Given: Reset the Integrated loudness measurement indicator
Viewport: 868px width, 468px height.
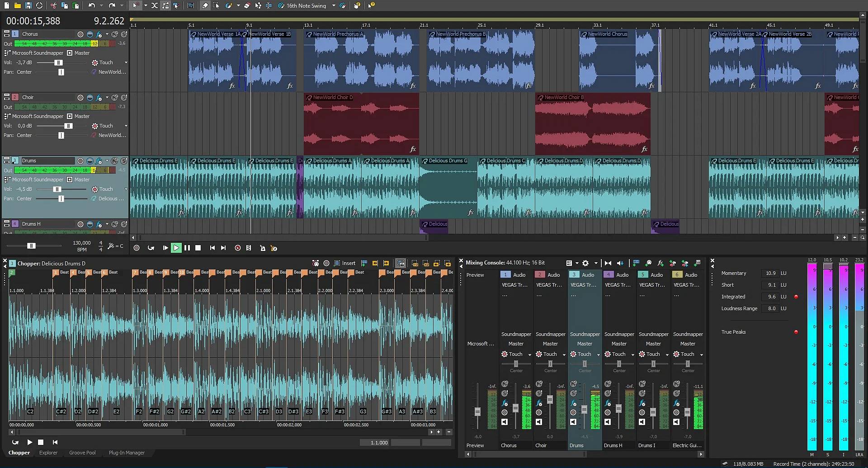Looking at the screenshot, I should 796,297.
